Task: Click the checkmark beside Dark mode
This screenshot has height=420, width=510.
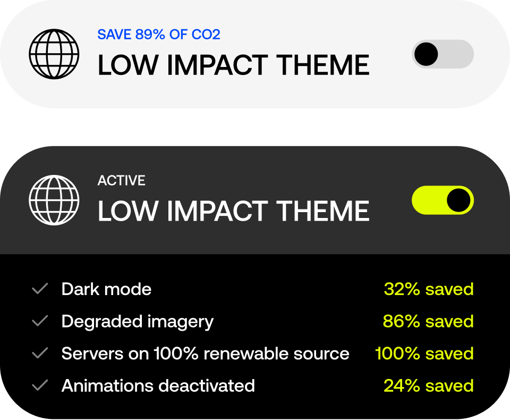Action: (x=40, y=289)
